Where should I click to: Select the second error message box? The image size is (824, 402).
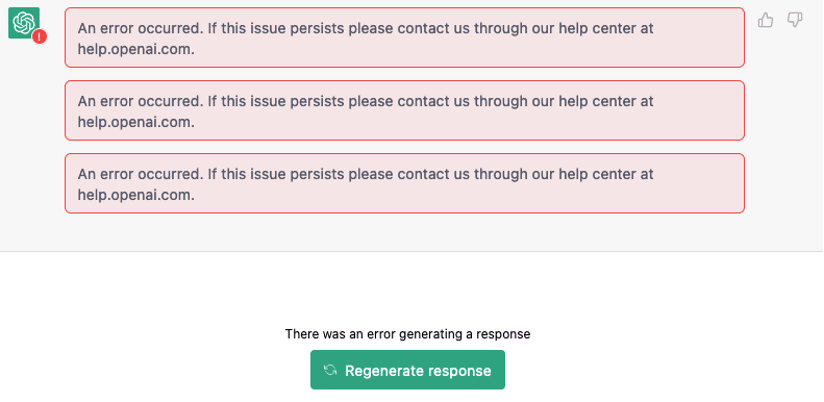click(404, 111)
